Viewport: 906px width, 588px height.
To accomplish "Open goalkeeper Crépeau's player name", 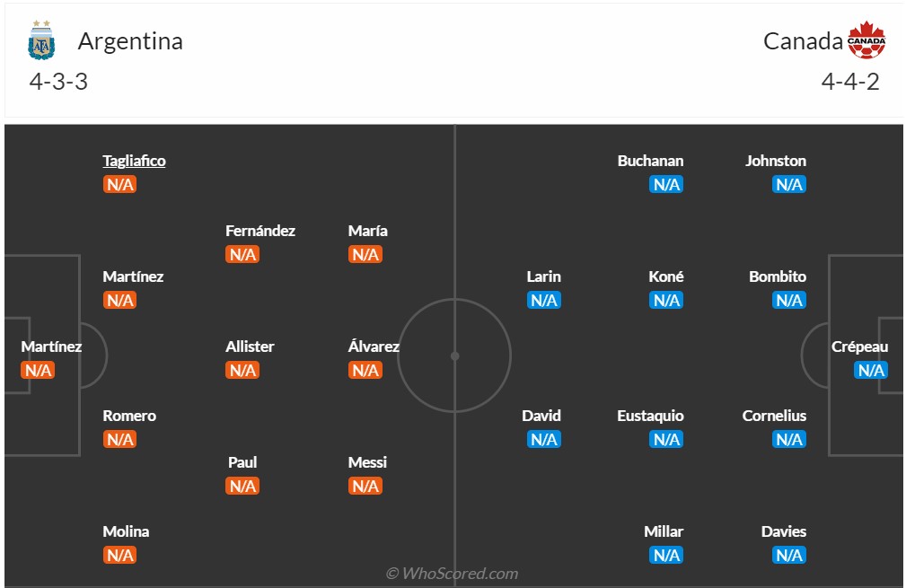I will pos(859,347).
